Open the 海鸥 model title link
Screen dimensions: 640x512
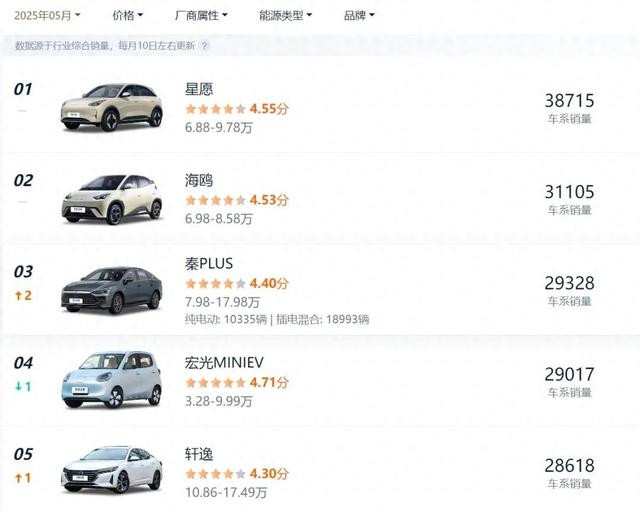199,180
